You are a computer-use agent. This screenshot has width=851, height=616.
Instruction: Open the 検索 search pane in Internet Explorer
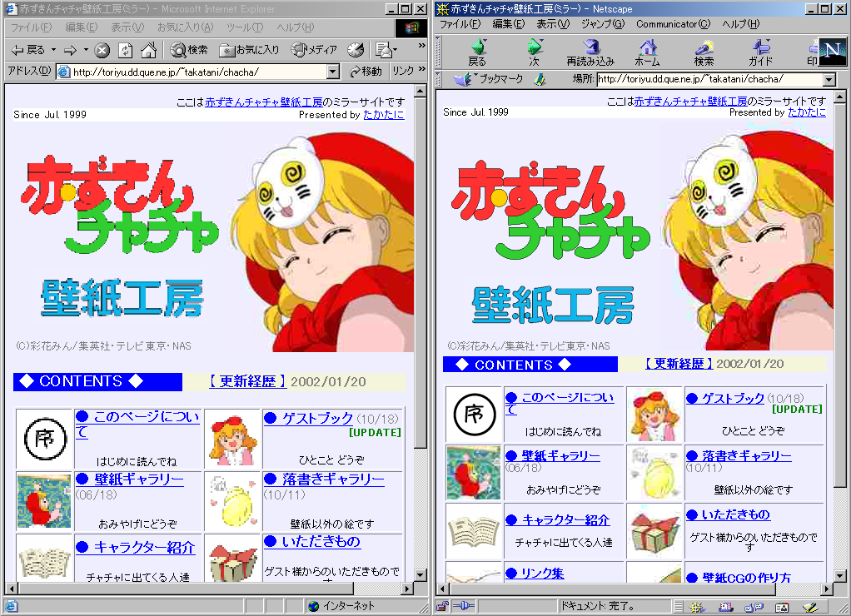(x=188, y=51)
